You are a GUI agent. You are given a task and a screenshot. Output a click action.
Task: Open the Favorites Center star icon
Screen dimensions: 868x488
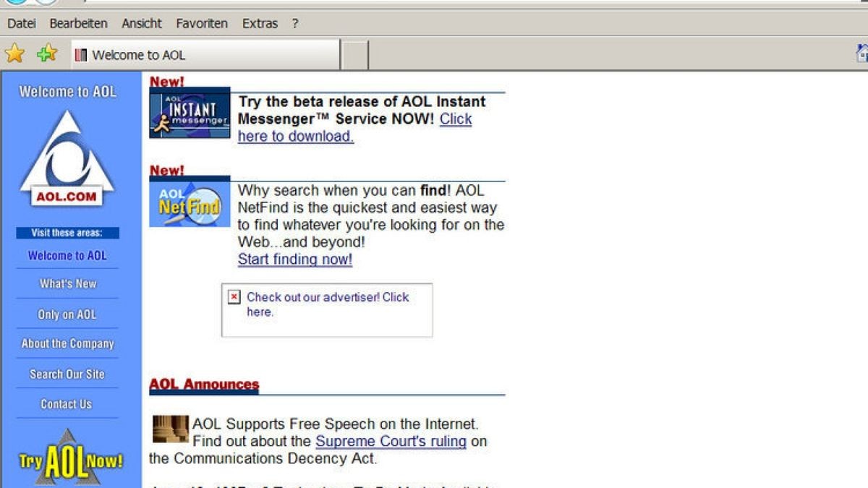(13, 53)
